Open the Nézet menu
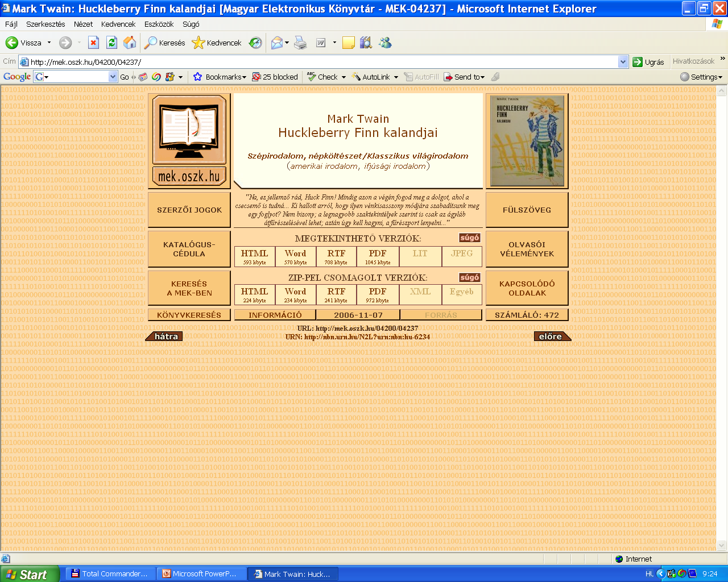 (x=83, y=24)
